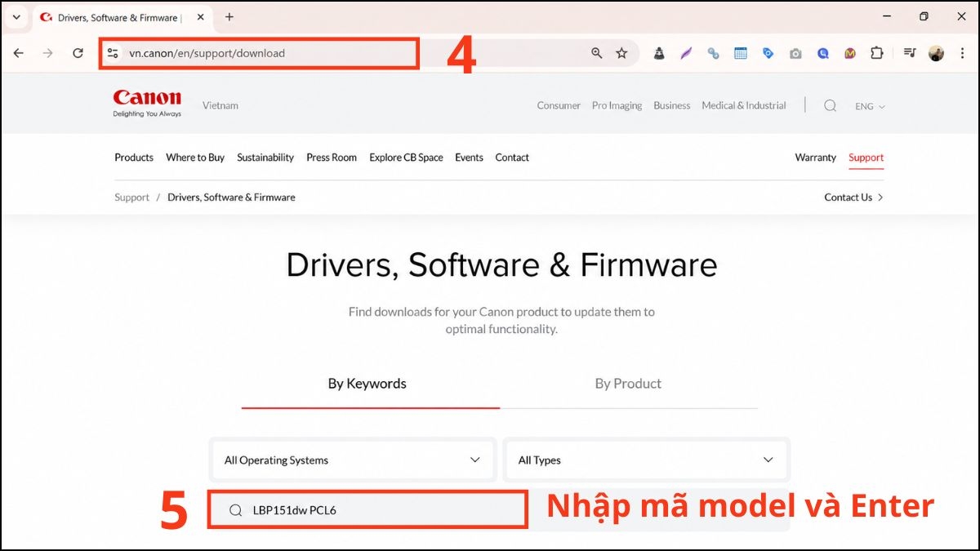Click the browser forward arrow

[x=48, y=53]
